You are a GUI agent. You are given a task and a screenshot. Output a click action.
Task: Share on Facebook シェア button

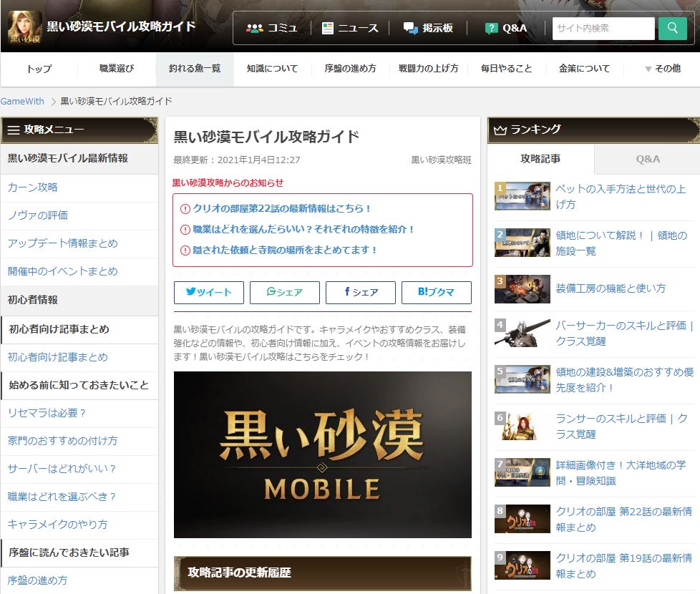click(361, 292)
